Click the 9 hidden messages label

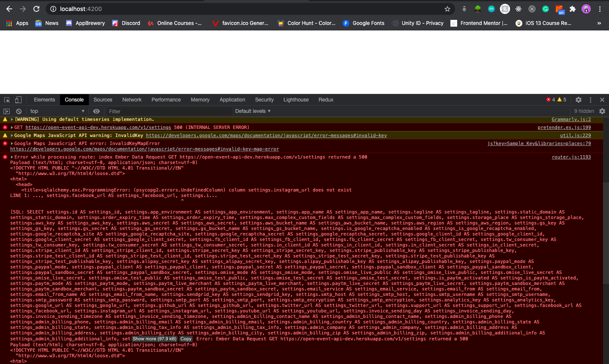click(x=584, y=111)
